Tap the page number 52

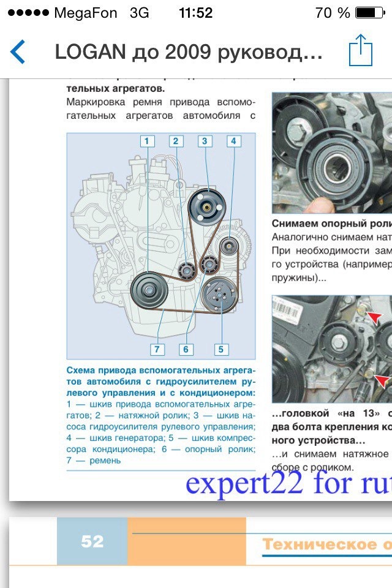tap(92, 541)
